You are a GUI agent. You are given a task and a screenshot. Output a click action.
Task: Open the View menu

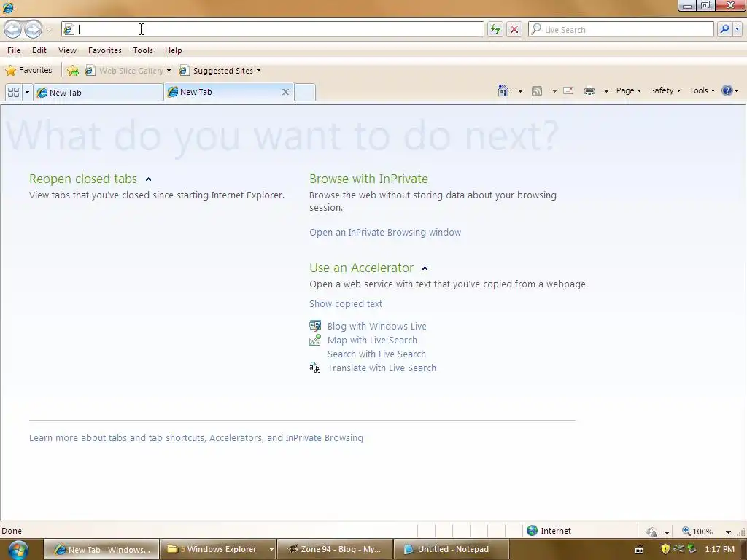coord(67,50)
